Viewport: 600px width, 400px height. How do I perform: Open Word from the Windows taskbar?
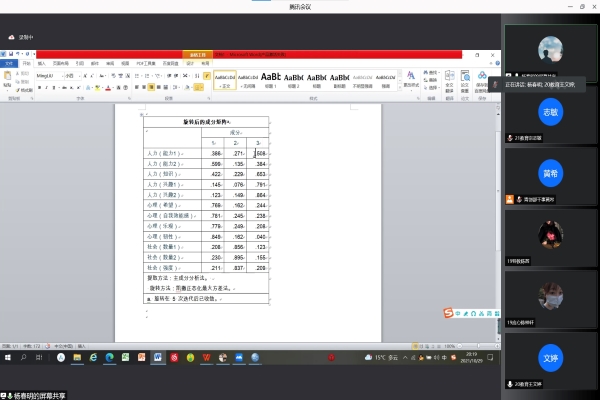157,357
